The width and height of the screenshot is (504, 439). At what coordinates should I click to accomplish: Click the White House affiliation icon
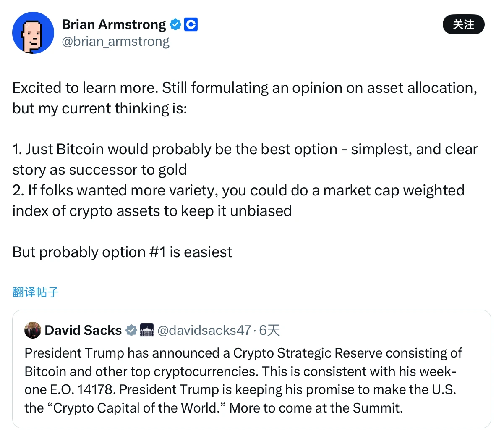[147, 331]
